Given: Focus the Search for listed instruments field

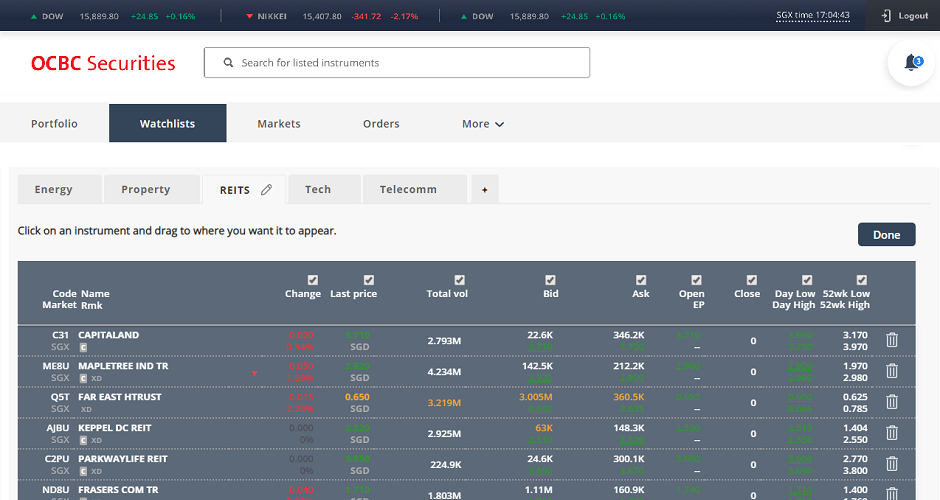Looking at the screenshot, I should [x=397, y=62].
